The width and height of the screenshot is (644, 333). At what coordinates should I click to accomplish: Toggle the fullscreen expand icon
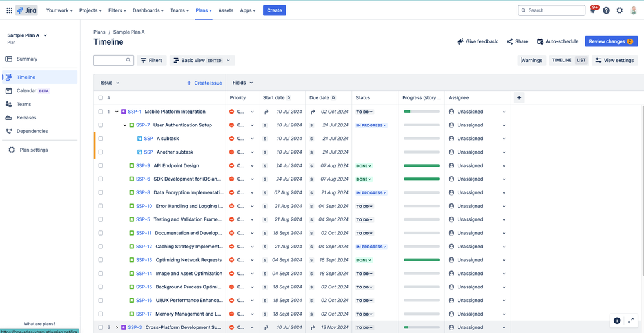(x=631, y=321)
